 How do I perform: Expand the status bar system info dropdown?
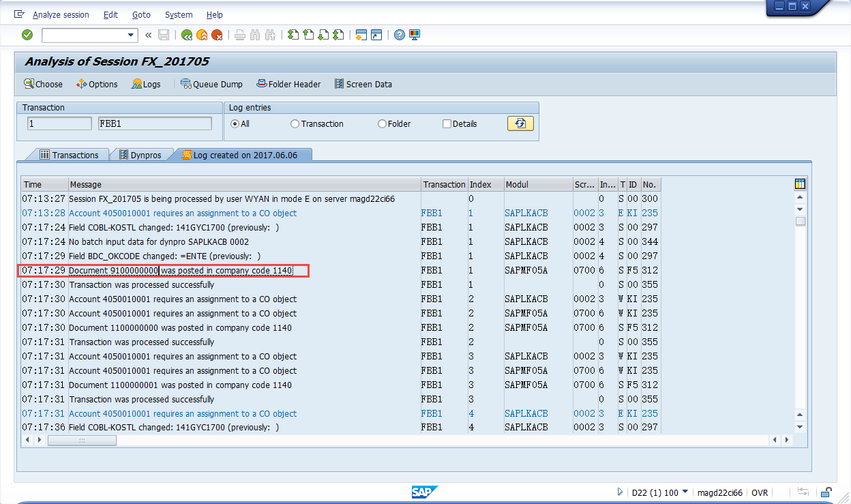pyautogui.click(x=685, y=492)
